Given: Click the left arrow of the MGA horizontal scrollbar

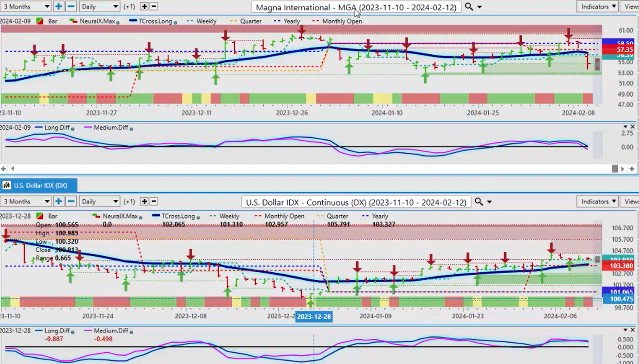Looking at the screenshot, I should click(12, 169).
